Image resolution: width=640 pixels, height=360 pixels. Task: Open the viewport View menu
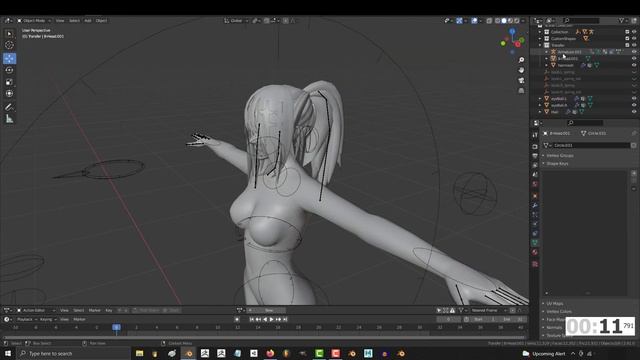pyautogui.click(x=60, y=20)
